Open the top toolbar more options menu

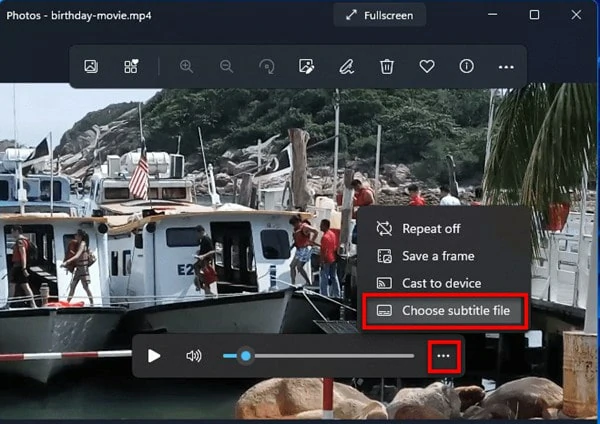[x=506, y=67]
